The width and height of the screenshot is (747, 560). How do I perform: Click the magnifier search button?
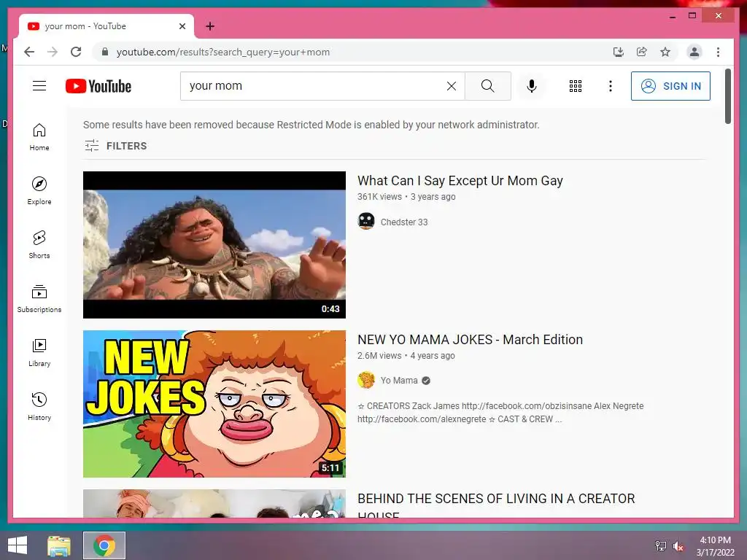[488, 86]
